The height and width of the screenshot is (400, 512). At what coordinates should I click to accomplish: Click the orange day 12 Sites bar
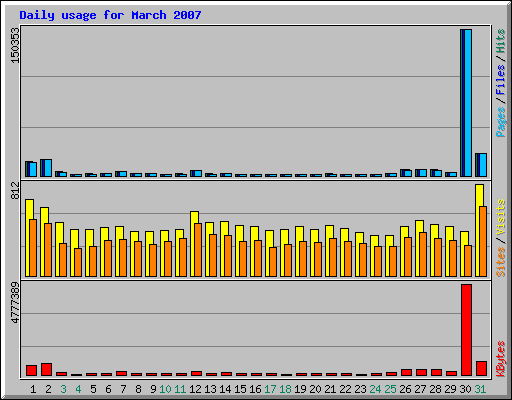[198, 250]
